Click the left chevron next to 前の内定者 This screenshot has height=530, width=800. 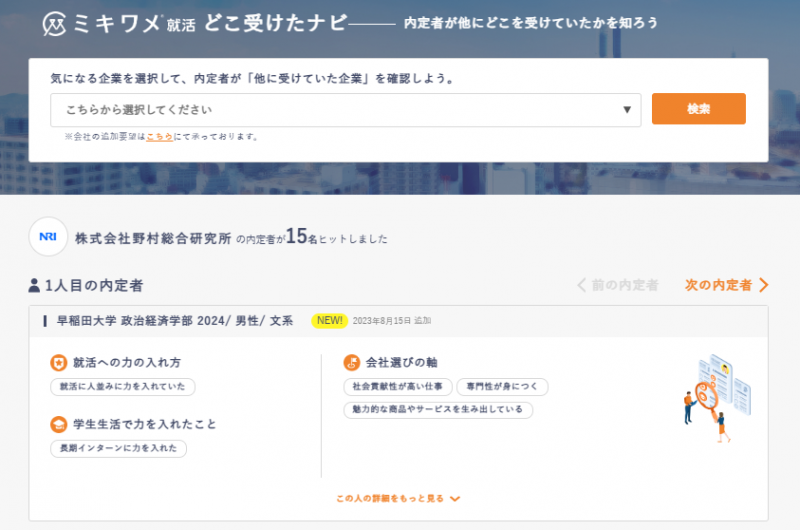(x=582, y=285)
